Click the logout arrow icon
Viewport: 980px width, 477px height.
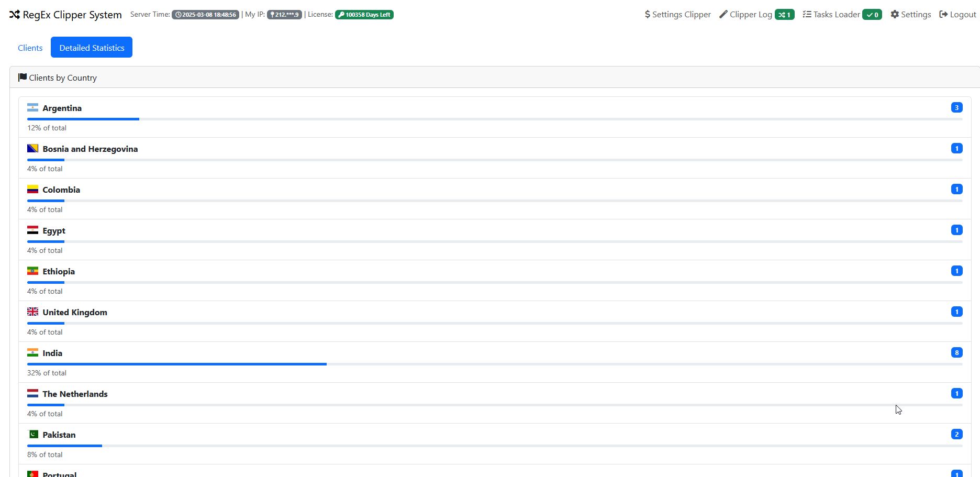(x=943, y=15)
